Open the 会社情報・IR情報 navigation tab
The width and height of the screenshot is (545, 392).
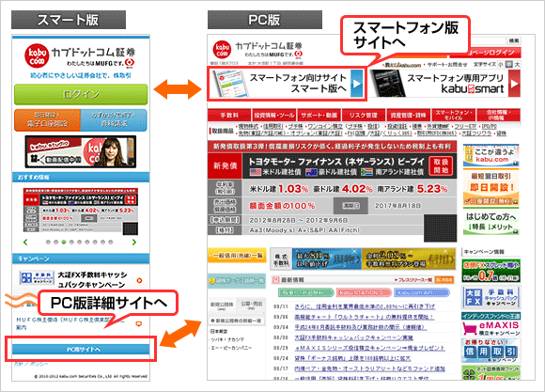pos(498,115)
